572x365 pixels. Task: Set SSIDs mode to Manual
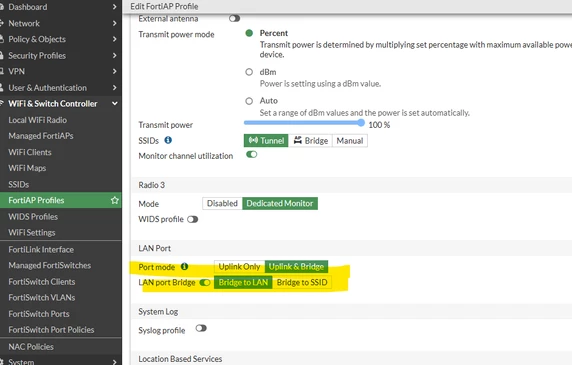click(x=349, y=140)
